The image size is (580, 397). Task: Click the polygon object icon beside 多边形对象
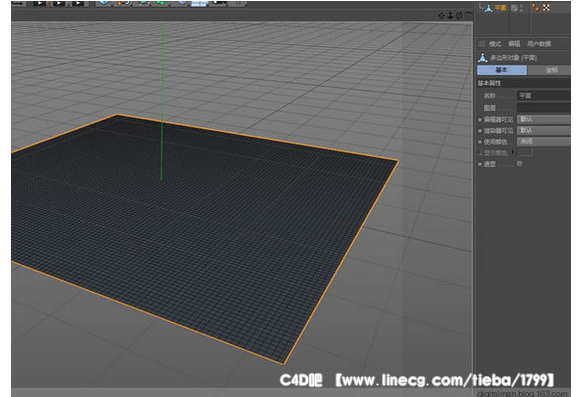[483, 58]
